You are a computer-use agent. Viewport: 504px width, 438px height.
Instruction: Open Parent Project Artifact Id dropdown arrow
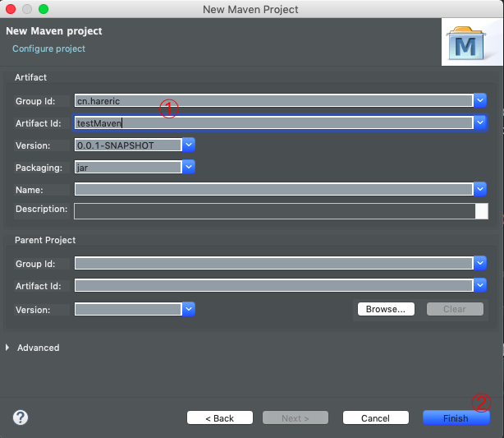[480, 285]
